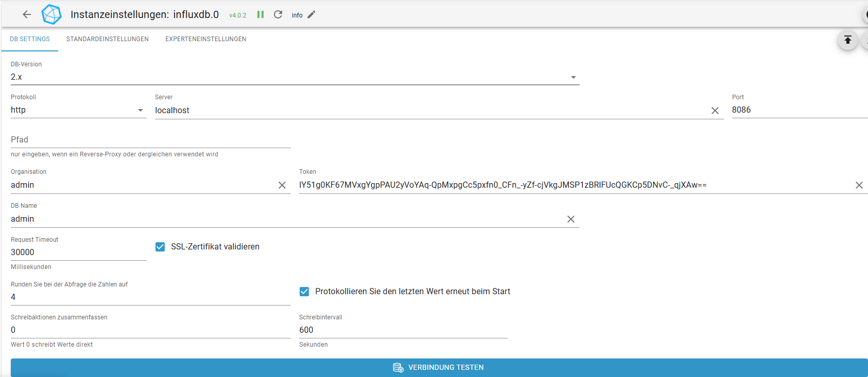Clear the Token field with X

(x=859, y=185)
